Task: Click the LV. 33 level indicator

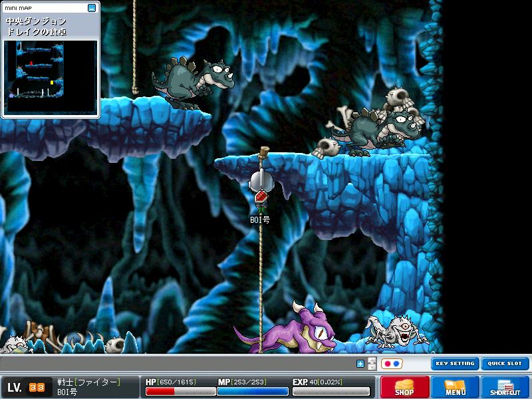Action: [x=26, y=387]
